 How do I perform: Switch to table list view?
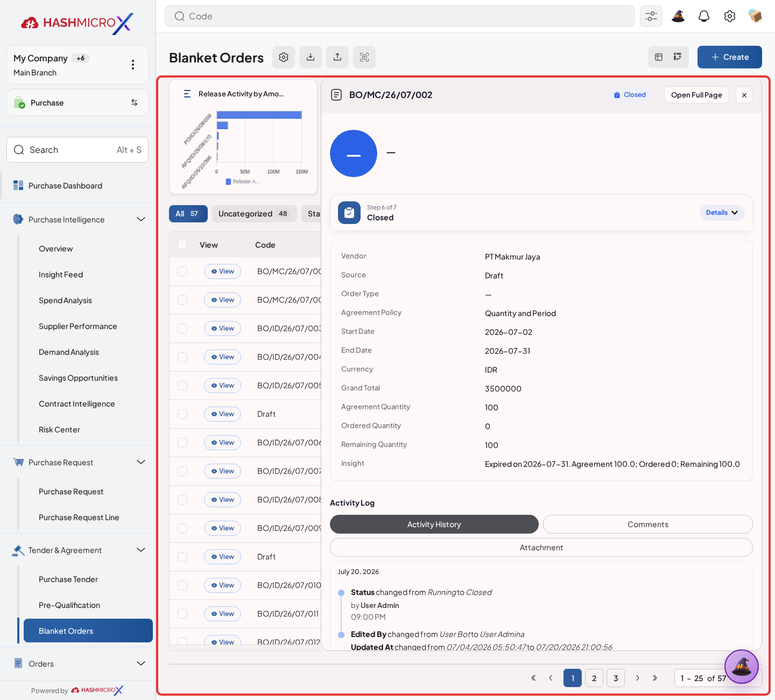pos(659,57)
